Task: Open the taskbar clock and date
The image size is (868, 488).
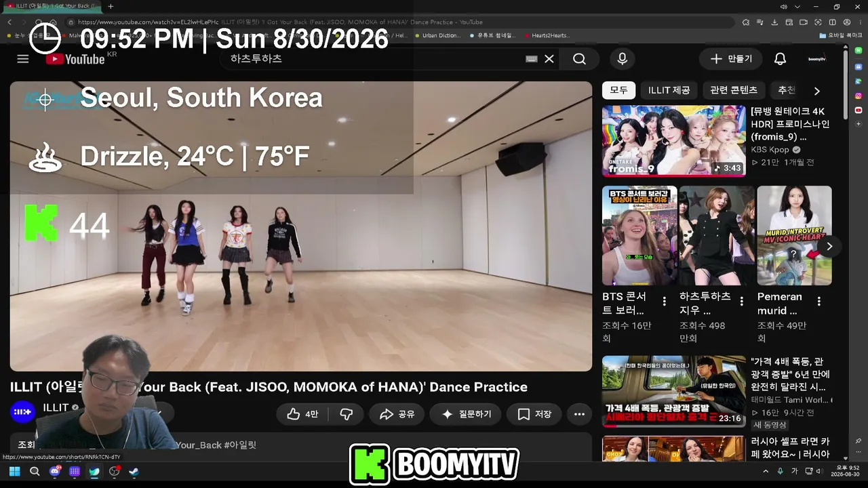Action: click(846, 472)
